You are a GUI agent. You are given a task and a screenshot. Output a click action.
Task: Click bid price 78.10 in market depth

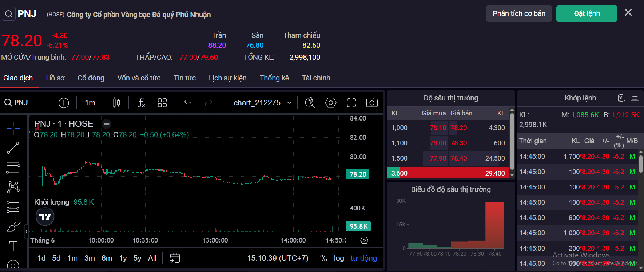438,128
